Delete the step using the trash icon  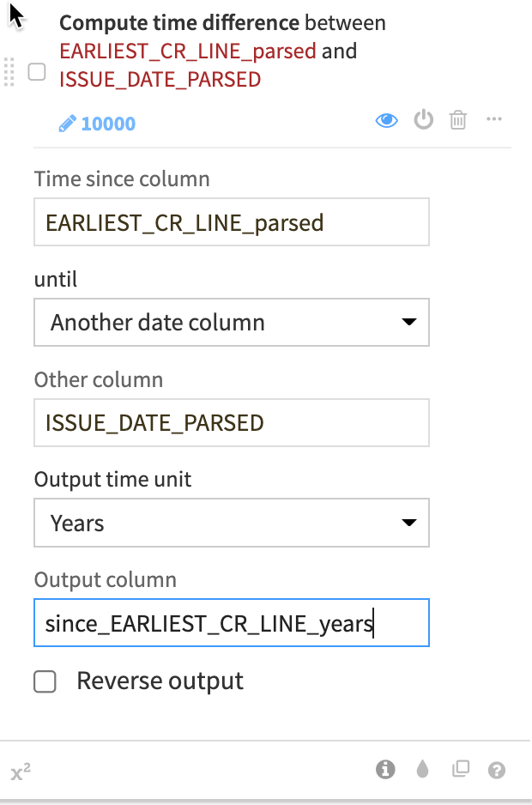pos(458,120)
